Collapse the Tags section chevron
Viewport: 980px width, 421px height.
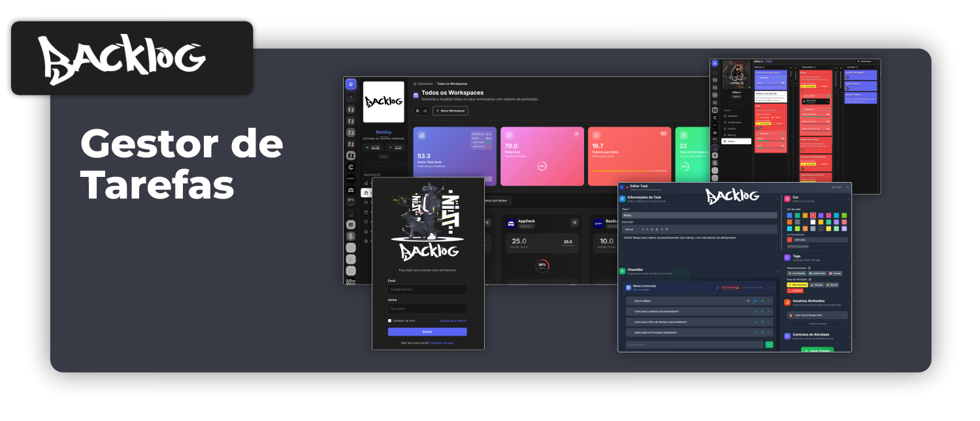tap(848, 257)
